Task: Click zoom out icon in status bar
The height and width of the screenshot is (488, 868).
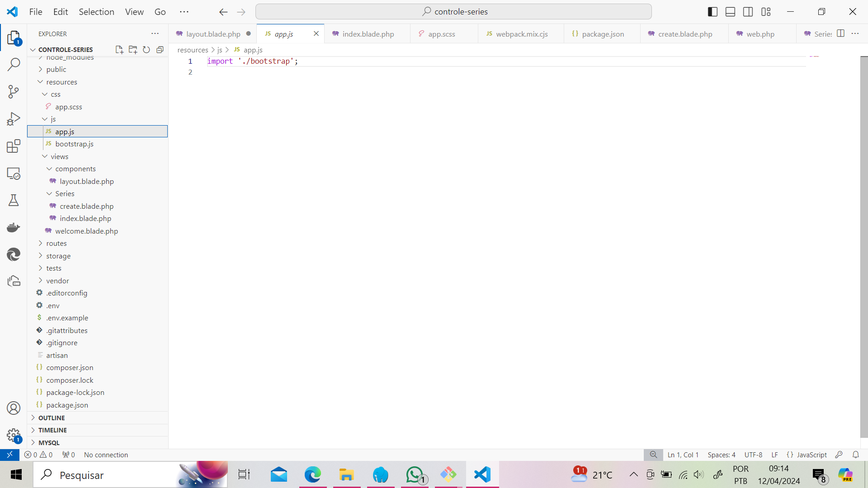Action: click(x=653, y=455)
